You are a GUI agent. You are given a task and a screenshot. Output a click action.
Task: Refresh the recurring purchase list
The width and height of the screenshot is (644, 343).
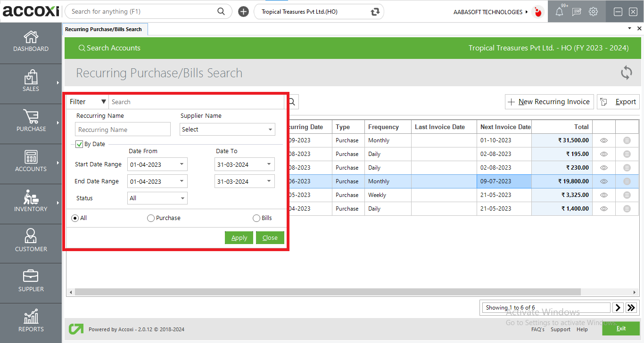pyautogui.click(x=626, y=73)
